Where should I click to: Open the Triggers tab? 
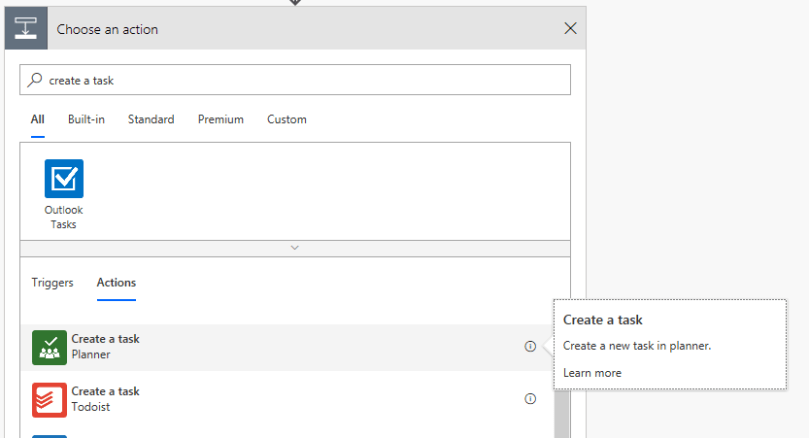pyautogui.click(x=52, y=283)
